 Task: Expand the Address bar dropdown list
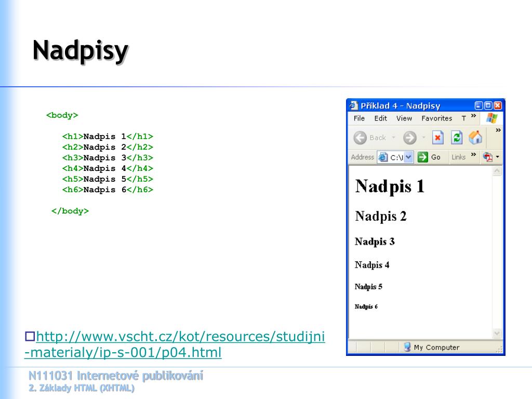pos(408,157)
